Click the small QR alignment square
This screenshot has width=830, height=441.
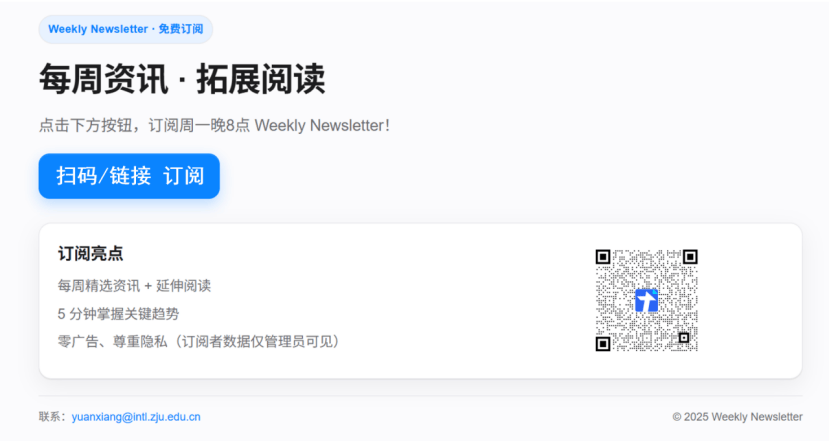(x=684, y=338)
